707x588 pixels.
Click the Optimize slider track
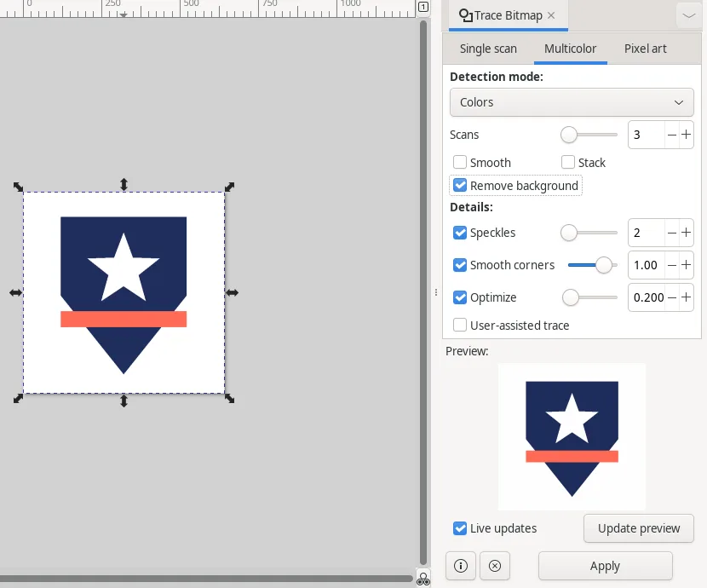point(589,297)
